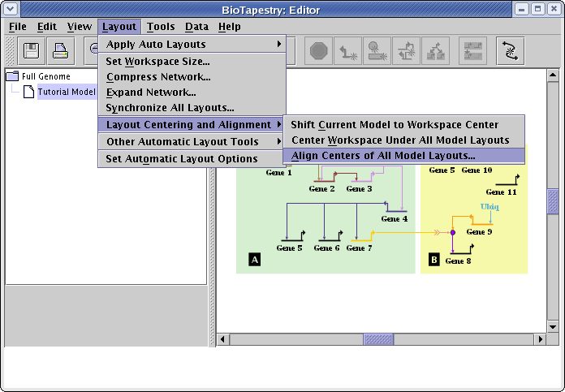Click the horizontal scrollbar right arrow
The height and width of the screenshot is (392, 565).
tap(540, 339)
